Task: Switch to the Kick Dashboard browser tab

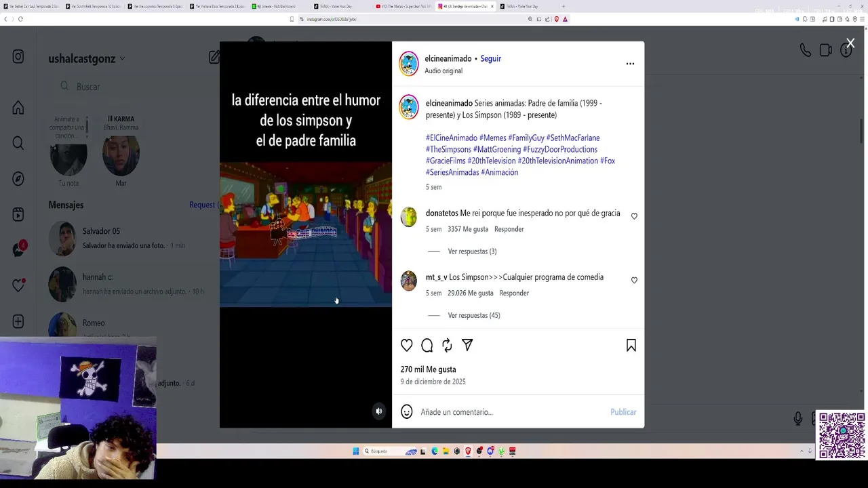Action: 278,6
